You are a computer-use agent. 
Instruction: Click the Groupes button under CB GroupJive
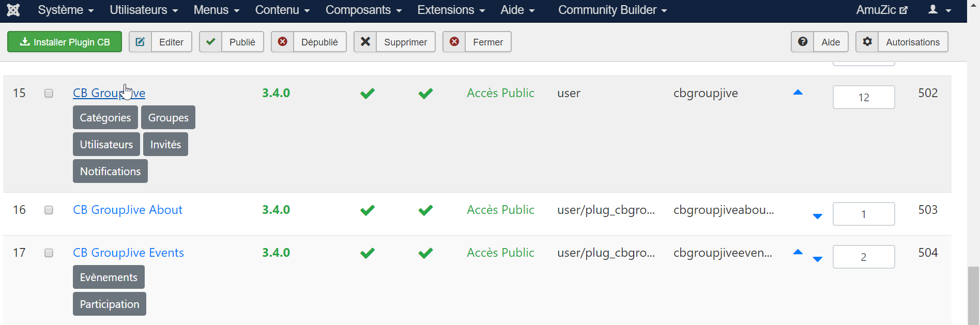(169, 117)
